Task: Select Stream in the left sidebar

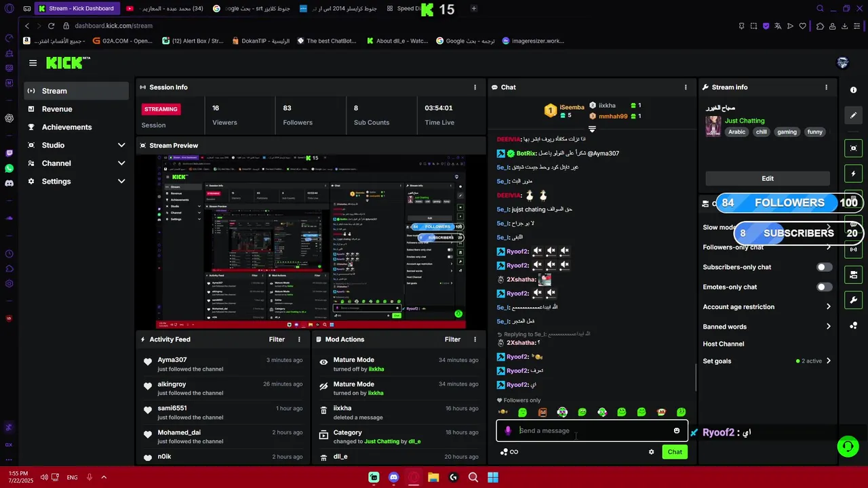Action: (x=77, y=91)
